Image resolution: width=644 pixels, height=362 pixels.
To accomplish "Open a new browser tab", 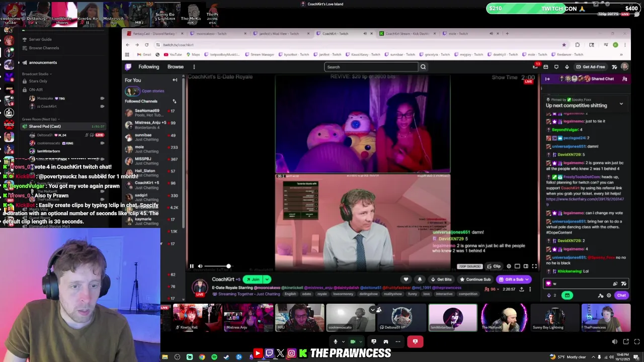I will tap(507, 34).
